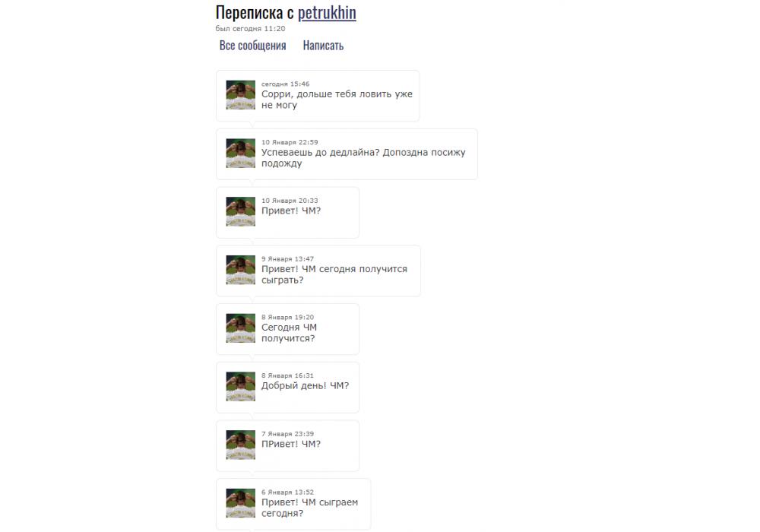Select the message 'Добрый день! ЧМ?'
Viewport: 760px width, 532px height.
coord(305,385)
